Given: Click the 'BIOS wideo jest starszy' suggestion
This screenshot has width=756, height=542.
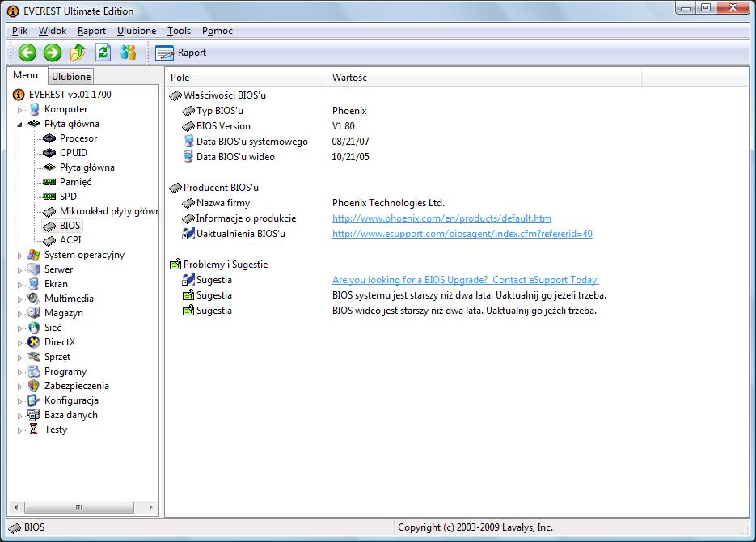Looking at the screenshot, I should (464, 311).
